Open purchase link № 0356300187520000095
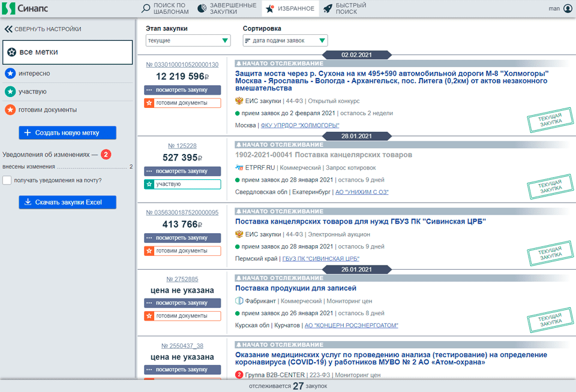The height and width of the screenshot is (392, 576). [x=182, y=213]
